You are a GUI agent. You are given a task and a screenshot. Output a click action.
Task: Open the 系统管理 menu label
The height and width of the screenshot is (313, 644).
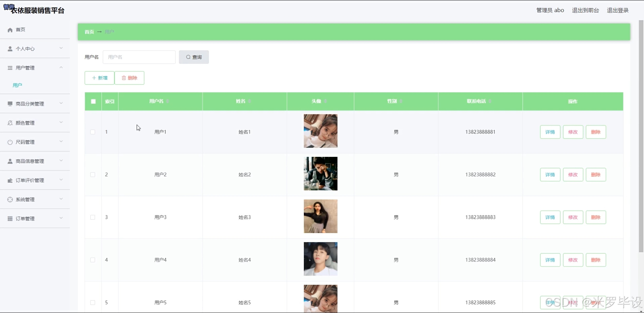tap(25, 200)
